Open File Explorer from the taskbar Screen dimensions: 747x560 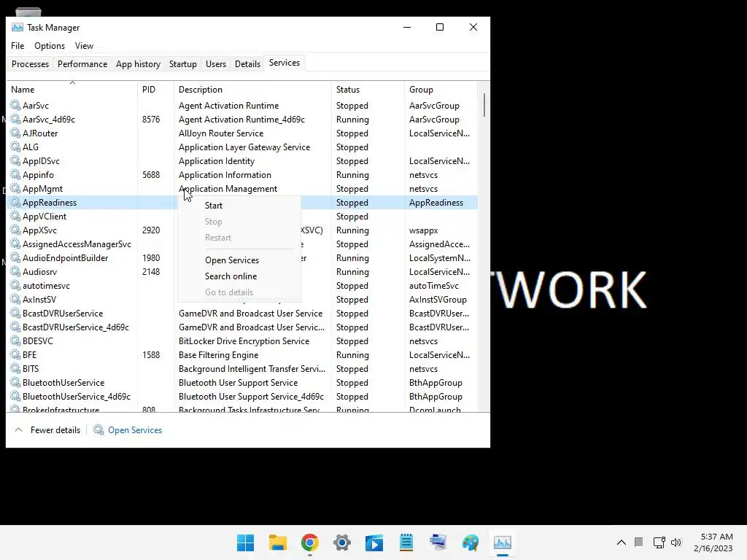[278, 542]
